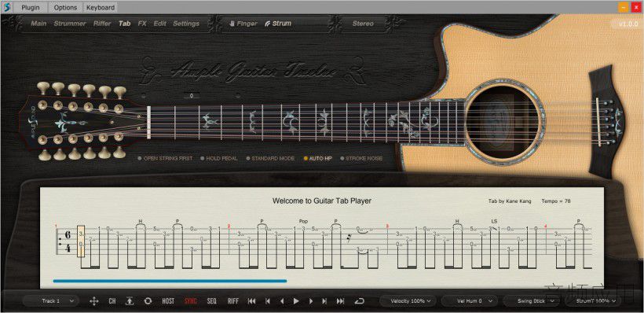Image resolution: width=644 pixels, height=313 pixels.
Task: Select Finger playing mode
Action: (x=243, y=24)
